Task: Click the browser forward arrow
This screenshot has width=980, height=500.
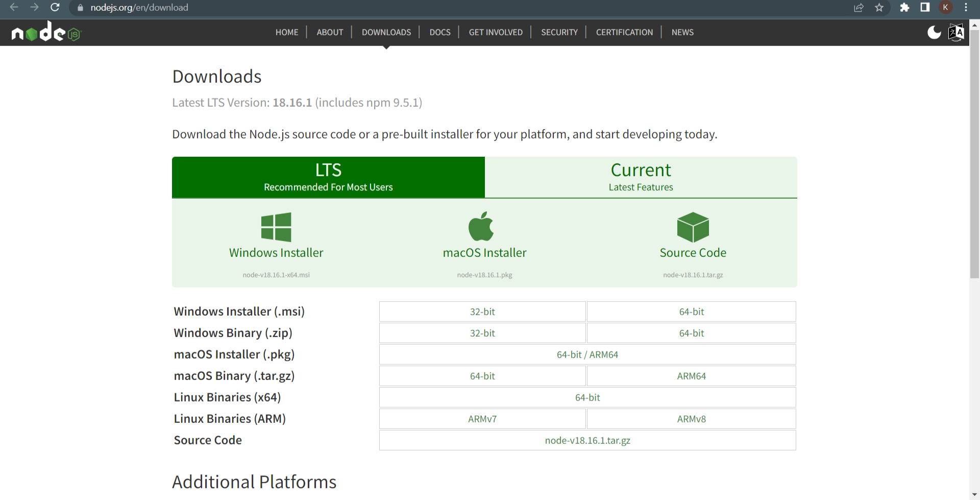Action: pos(34,7)
